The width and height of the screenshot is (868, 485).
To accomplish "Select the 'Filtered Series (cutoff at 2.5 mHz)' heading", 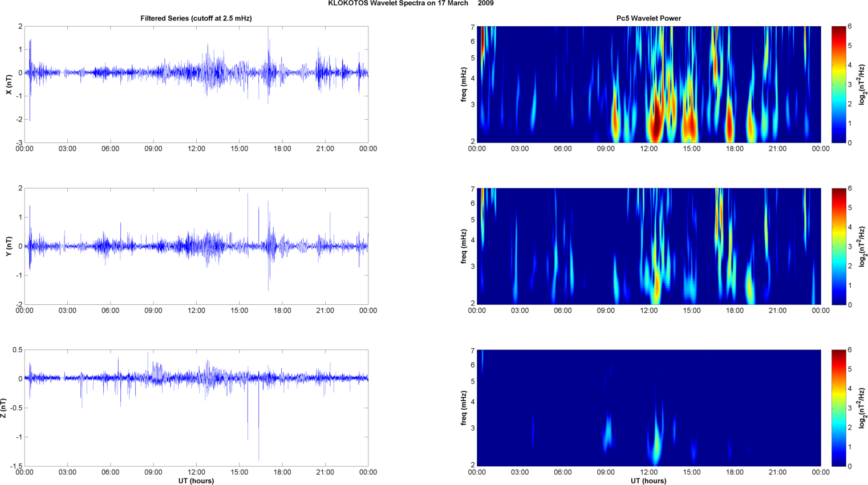I will pyautogui.click(x=196, y=18).
